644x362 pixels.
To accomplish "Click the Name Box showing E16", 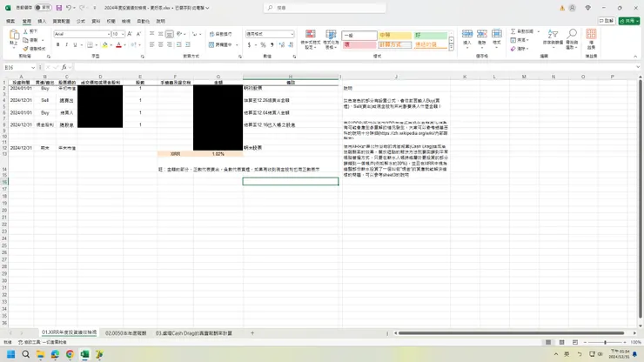I will coord(19,67).
